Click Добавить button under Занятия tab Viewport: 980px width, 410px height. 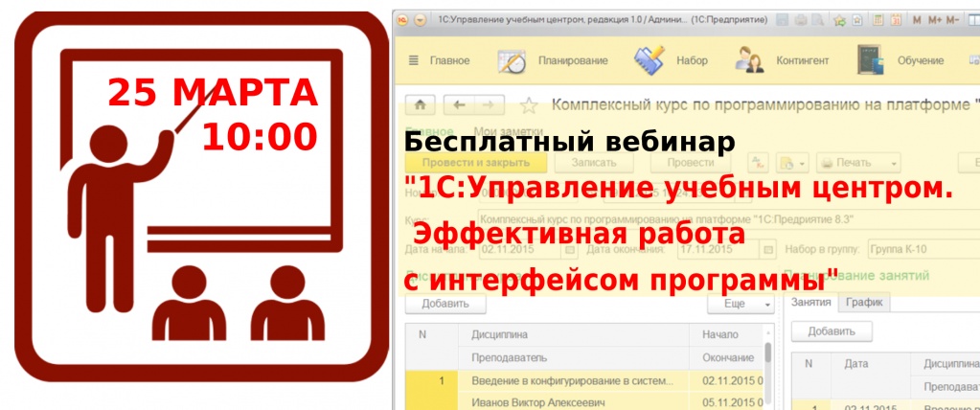(x=832, y=331)
